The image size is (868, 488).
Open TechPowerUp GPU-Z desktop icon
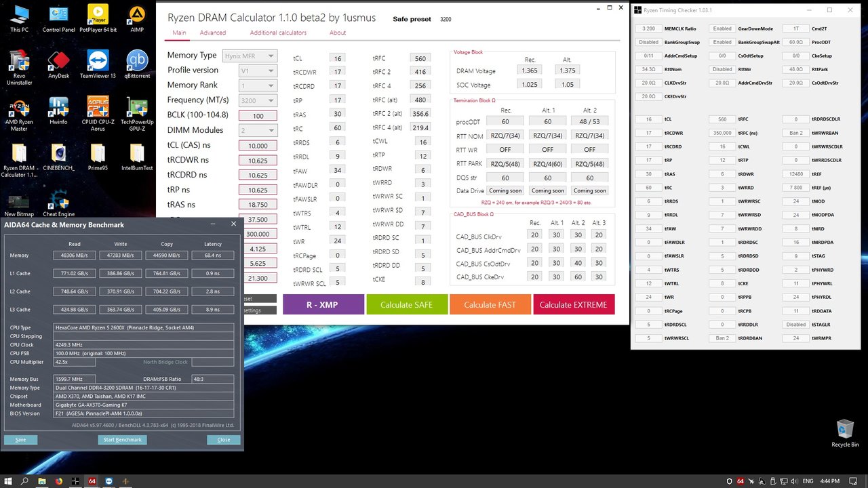(x=137, y=114)
